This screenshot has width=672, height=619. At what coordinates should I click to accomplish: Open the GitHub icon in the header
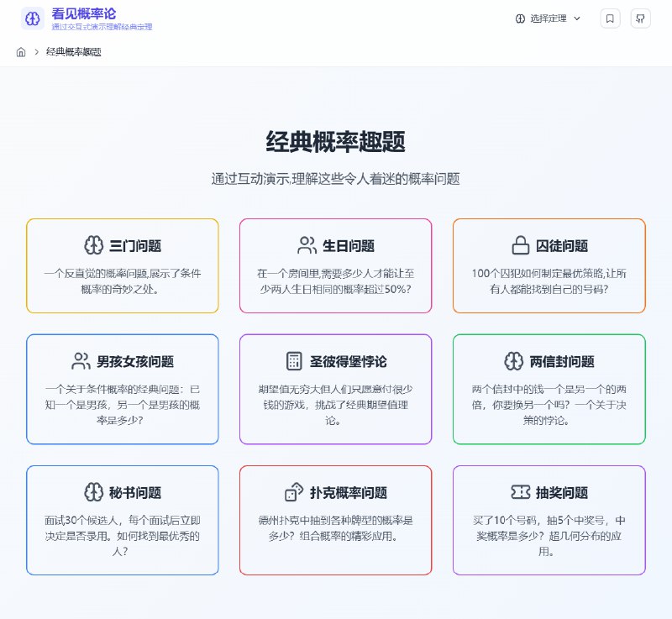coord(640,18)
